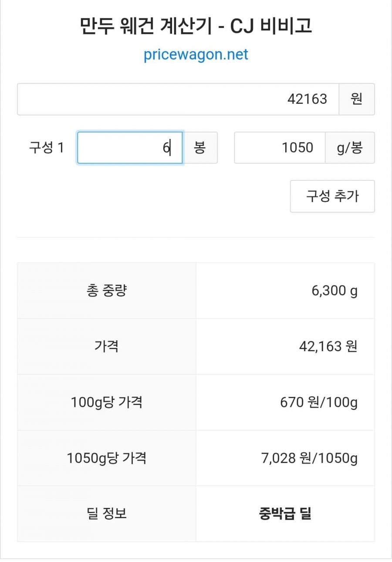Select the 딜 정보 row label
Image resolution: width=392 pixels, height=562 pixels.
tap(107, 514)
